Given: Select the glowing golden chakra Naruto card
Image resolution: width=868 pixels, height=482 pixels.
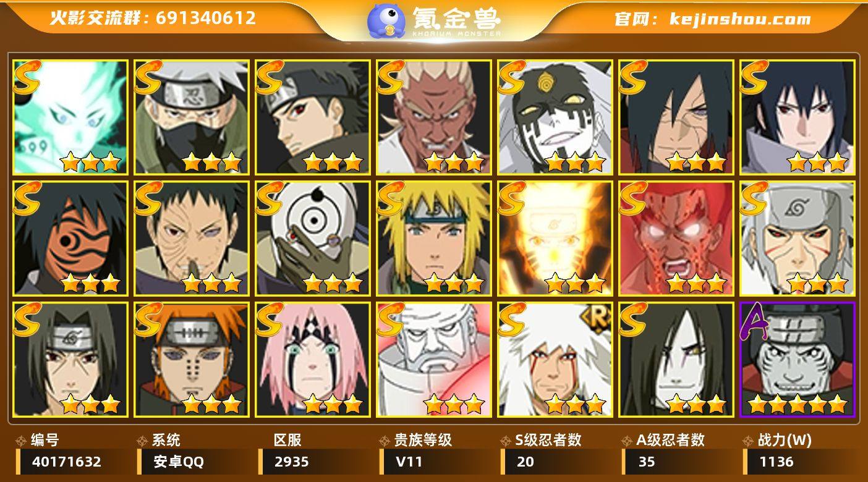Looking at the screenshot, I should [555, 238].
